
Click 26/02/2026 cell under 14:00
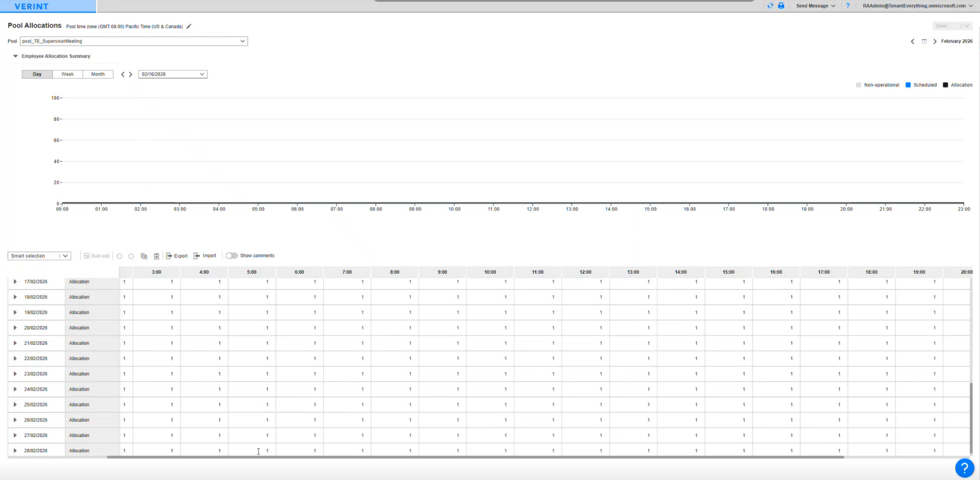pos(681,420)
